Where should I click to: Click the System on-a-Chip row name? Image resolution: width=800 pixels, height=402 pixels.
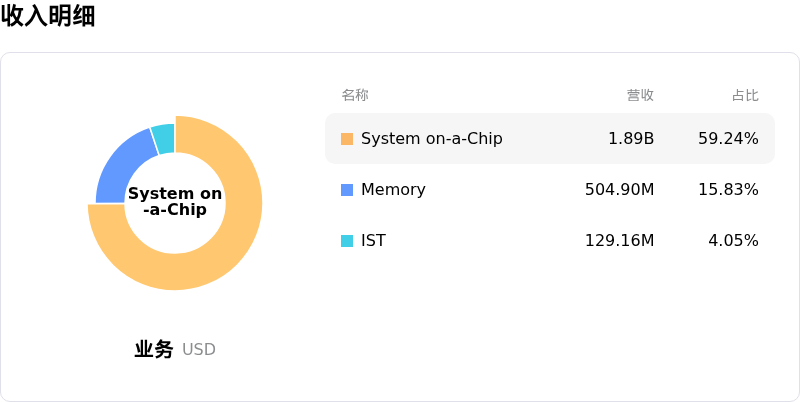point(431,139)
